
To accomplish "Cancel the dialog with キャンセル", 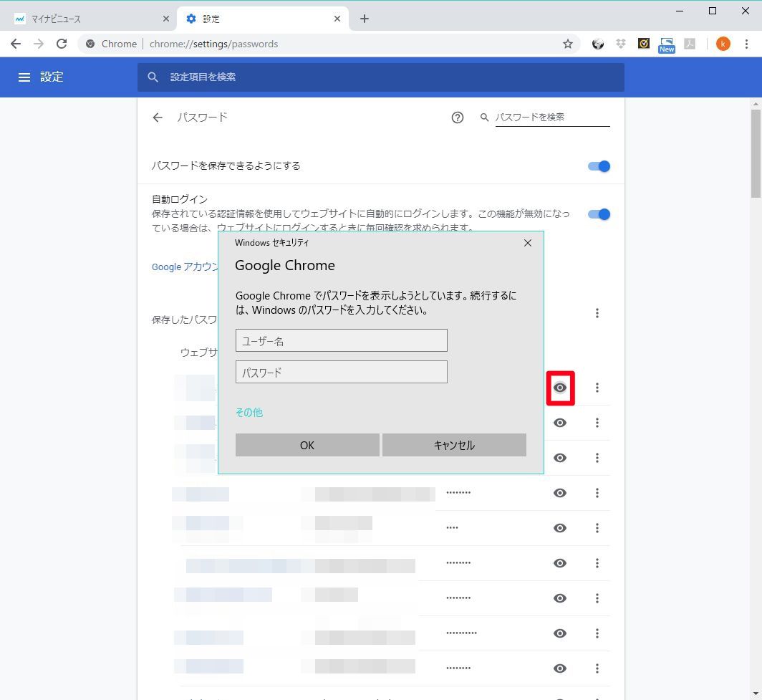I will [454, 445].
